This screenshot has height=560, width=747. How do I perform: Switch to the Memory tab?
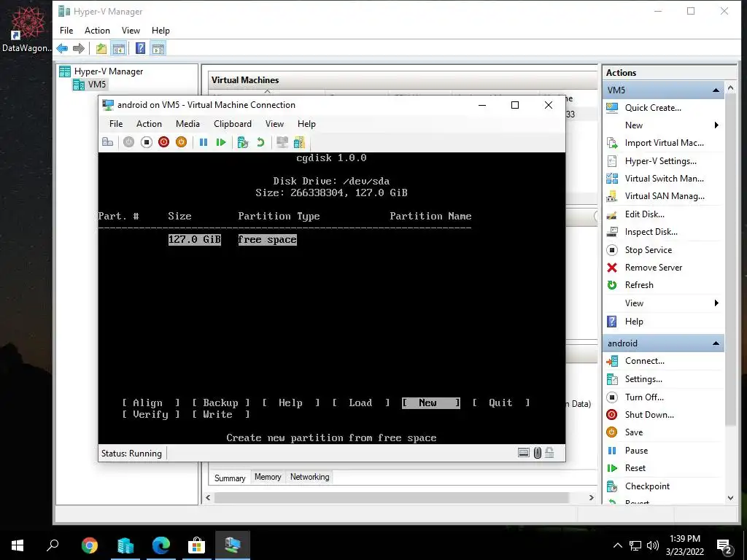pos(268,477)
